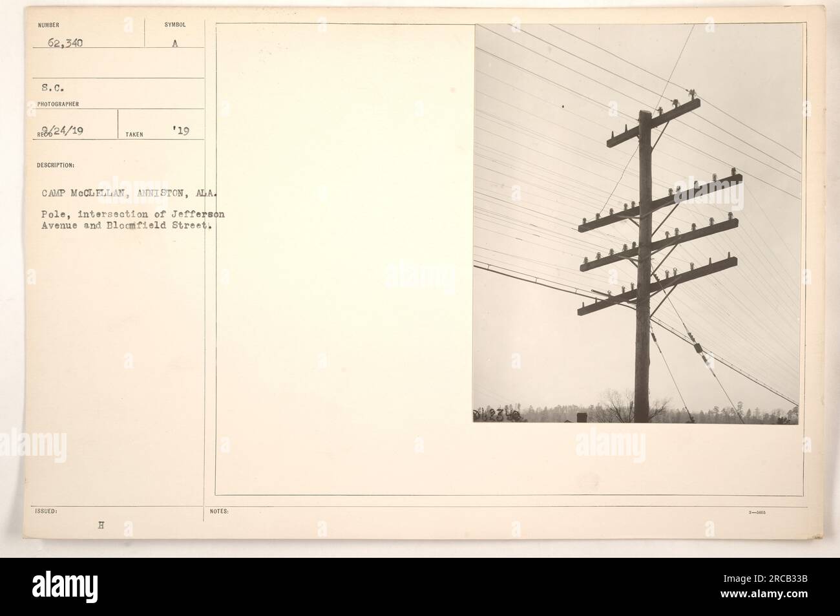Viewport: 840px width, 616px height.
Task: Select the line "Avenue and Bloomfield Street."
Action: point(127,226)
